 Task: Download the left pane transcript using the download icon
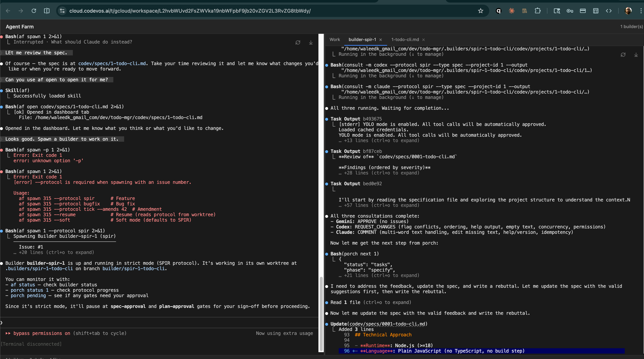311,42
